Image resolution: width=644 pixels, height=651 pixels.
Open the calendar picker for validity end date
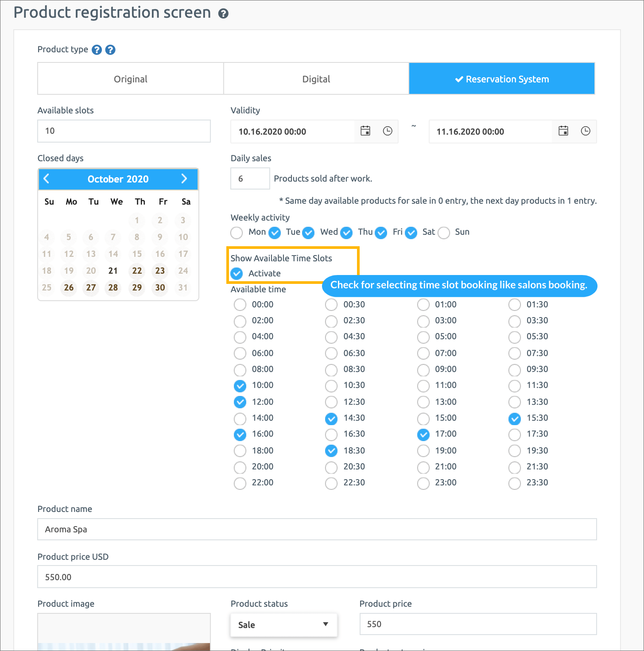pyautogui.click(x=563, y=131)
